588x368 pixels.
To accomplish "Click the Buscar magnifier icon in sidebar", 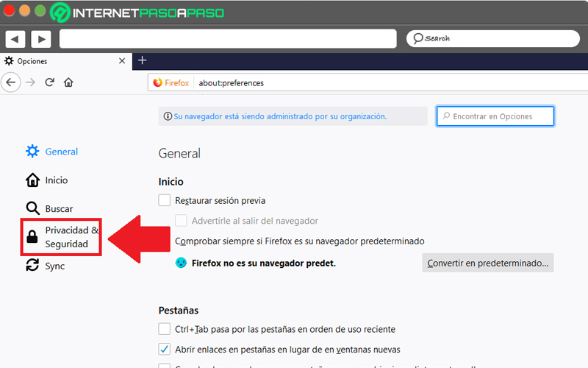I will pos(32,208).
